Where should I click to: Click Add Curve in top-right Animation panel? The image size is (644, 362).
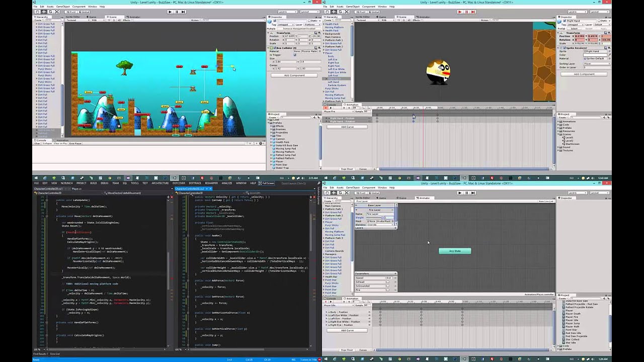[347, 127]
